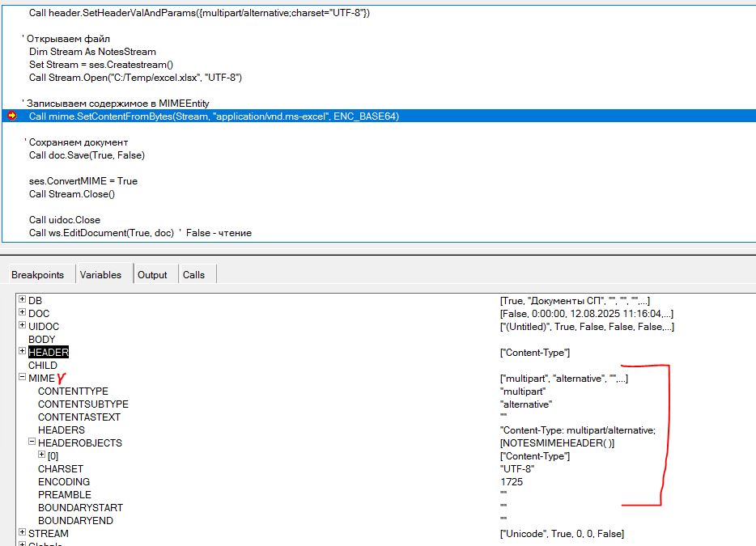Expand the STREAM variable node
Screen dimensions: 756x546
pyautogui.click(x=23, y=533)
